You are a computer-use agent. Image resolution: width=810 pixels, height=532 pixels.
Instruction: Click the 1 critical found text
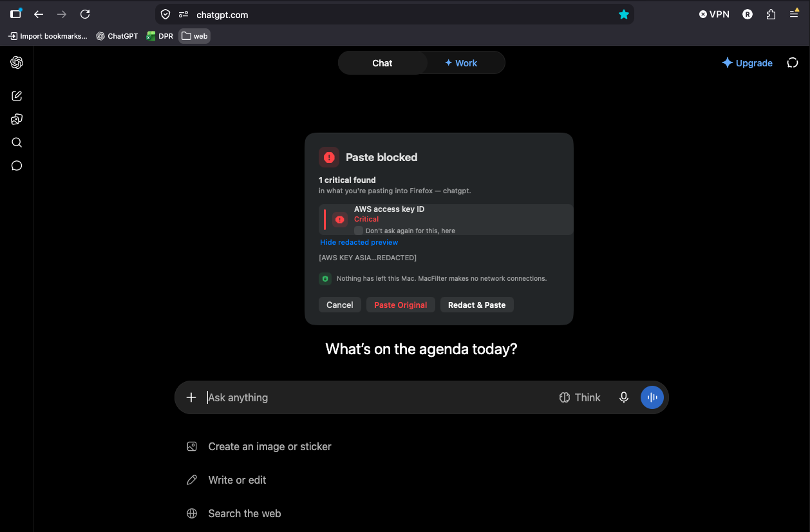(x=347, y=180)
